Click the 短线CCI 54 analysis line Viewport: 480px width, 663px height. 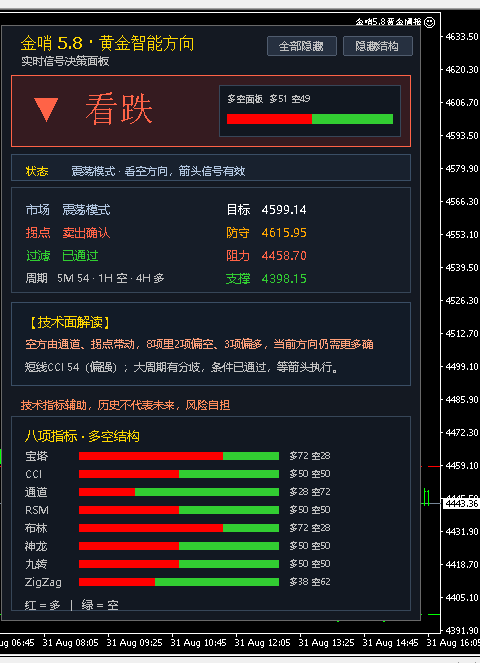[x=182, y=367]
